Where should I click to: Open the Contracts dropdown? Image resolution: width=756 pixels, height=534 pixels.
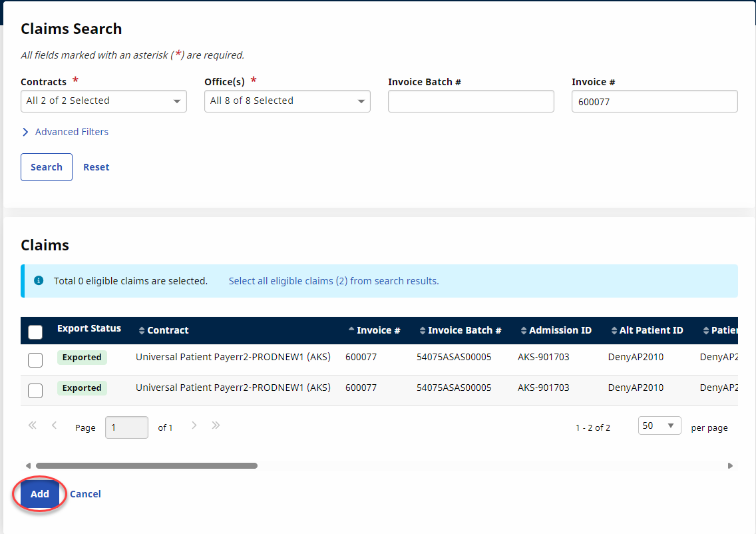tap(104, 101)
